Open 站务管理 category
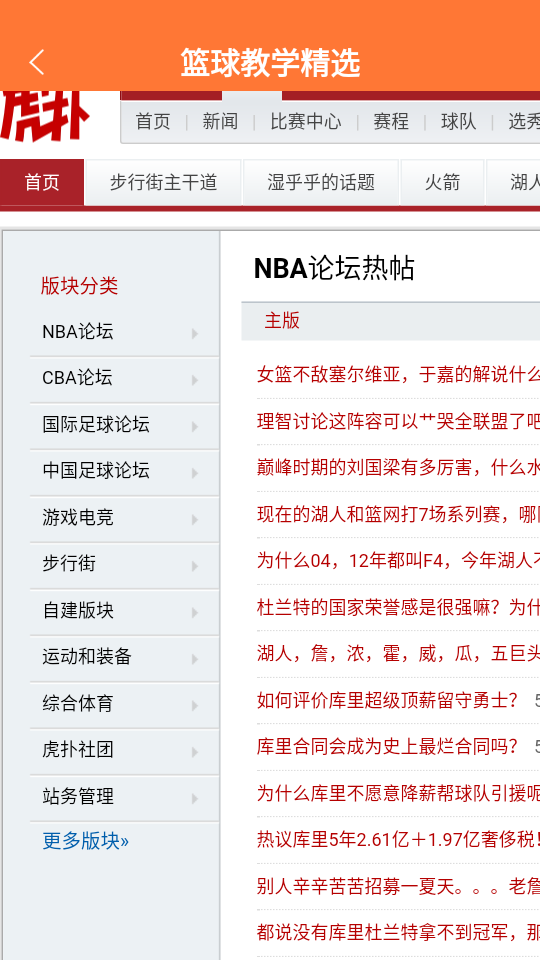 click(x=78, y=797)
